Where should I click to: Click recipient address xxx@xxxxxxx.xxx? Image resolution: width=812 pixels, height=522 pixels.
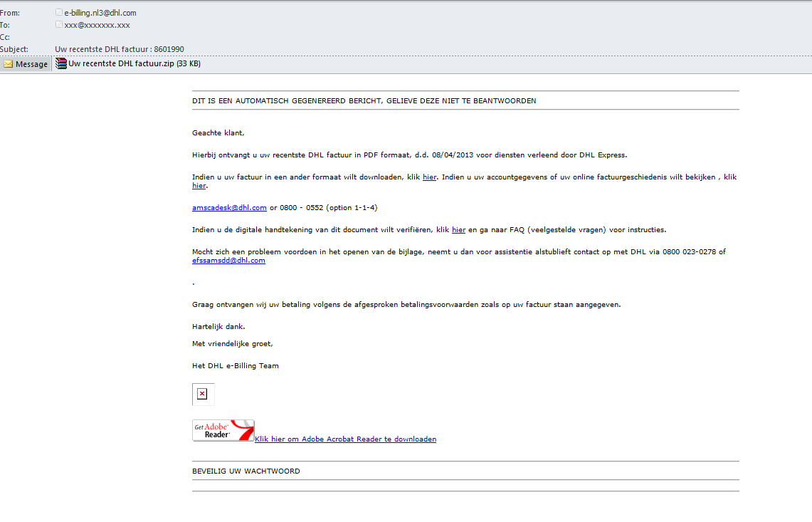[x=97, y=25]
